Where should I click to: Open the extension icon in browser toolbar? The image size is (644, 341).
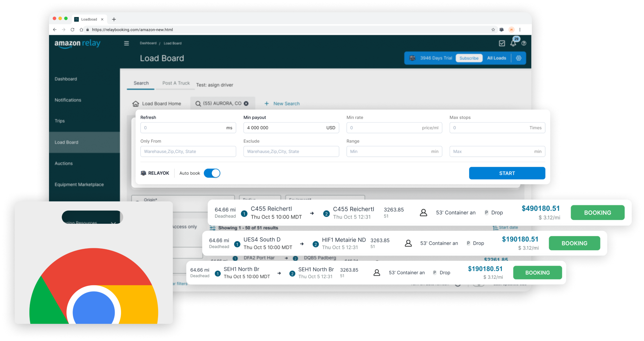[x=502, y=30]
